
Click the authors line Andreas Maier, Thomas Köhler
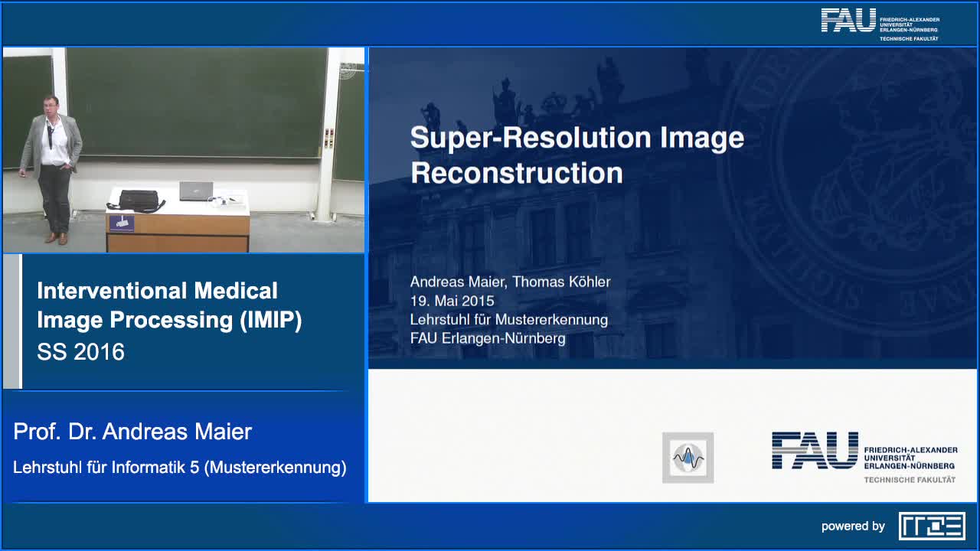tap(510, 282)
